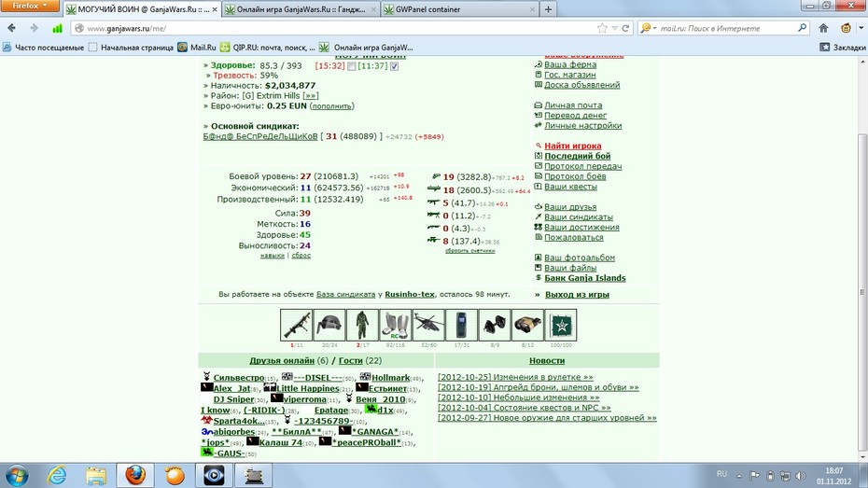868x488 pixels.
Task: Open the search engine selector dropdown
Action: point(648,28)
